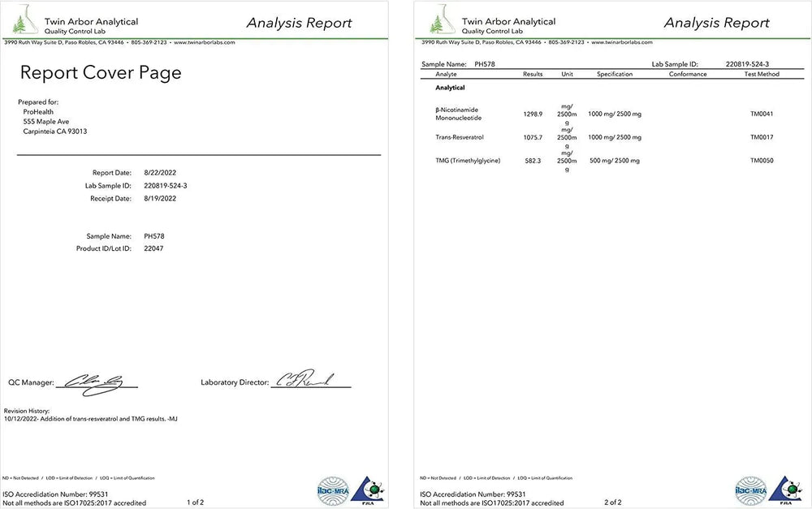Click the ilac-MRA badge on the cover page

point(332,490)
